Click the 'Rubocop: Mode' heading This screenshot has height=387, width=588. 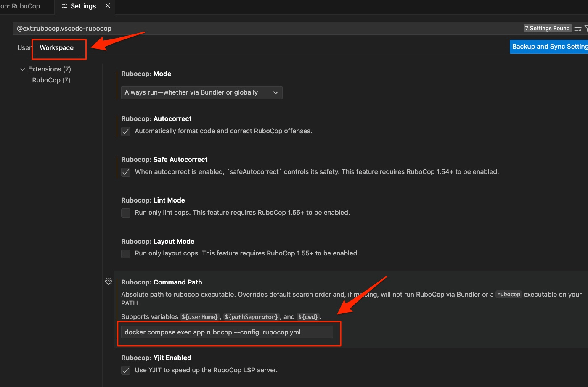pyautogui.click(x=146, y=74)
